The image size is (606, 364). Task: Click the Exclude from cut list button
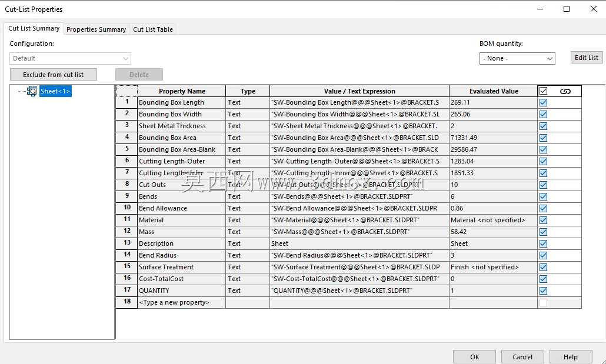(54, 75)
